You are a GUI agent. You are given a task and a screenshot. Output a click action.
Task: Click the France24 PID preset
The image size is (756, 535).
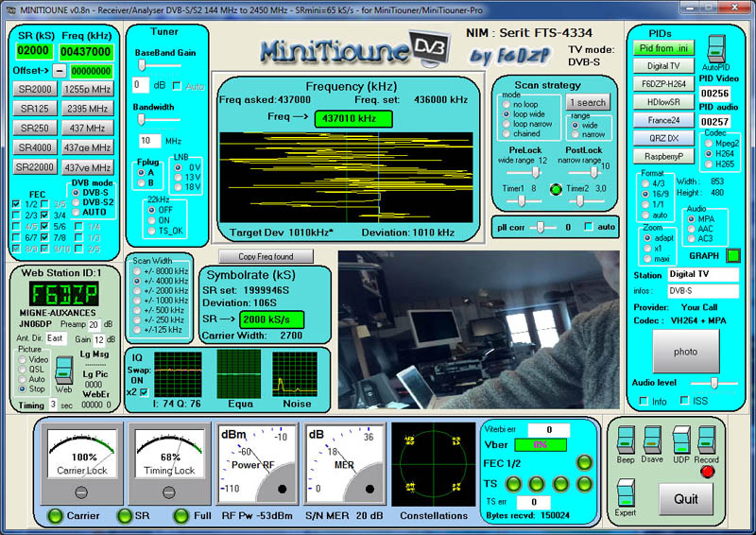coord(664,120)
